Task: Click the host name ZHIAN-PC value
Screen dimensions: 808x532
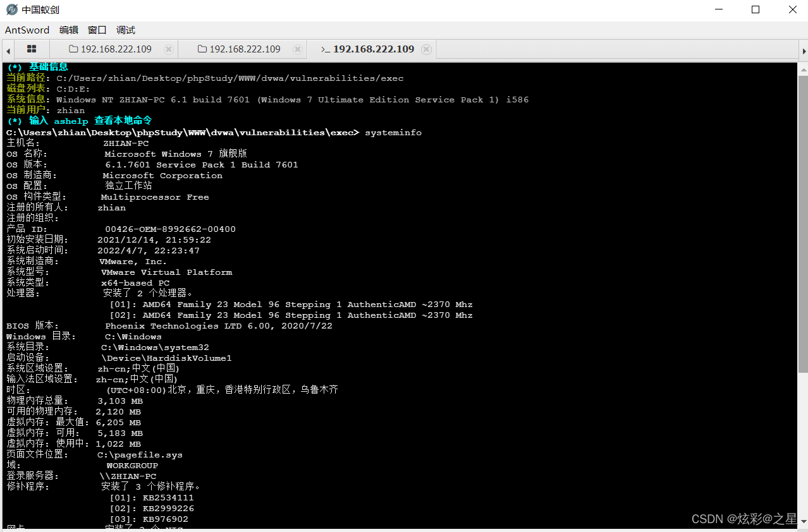Action: point(126,143)
